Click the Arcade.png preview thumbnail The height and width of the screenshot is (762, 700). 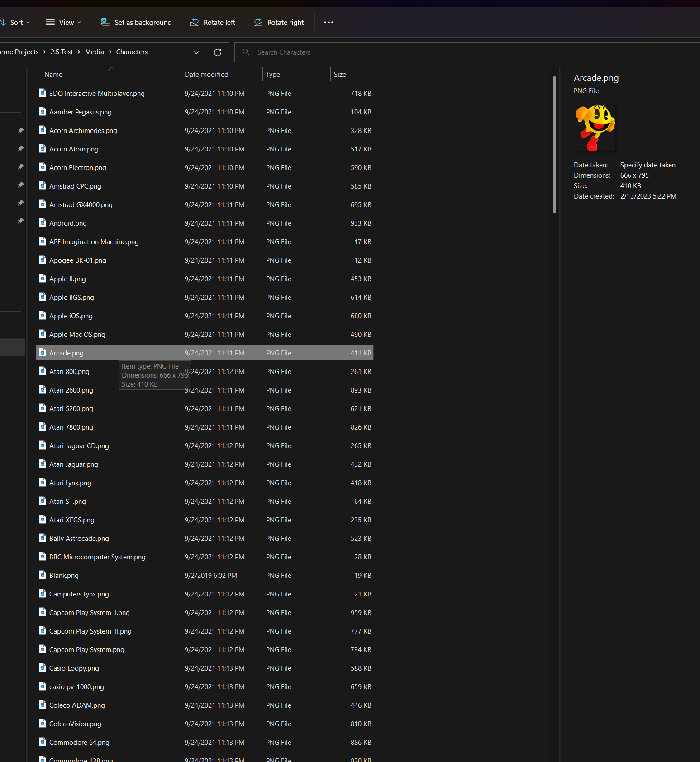[x=595, y=128]
